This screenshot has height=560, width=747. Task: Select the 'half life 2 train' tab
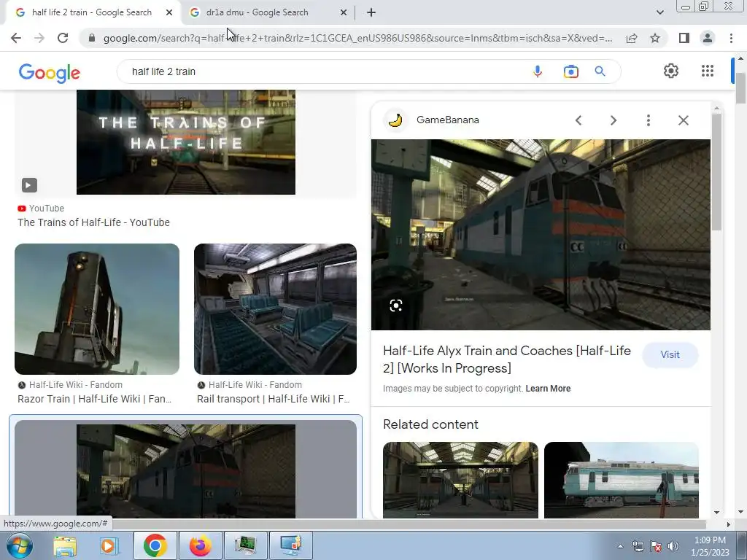(x=92, y=12)
